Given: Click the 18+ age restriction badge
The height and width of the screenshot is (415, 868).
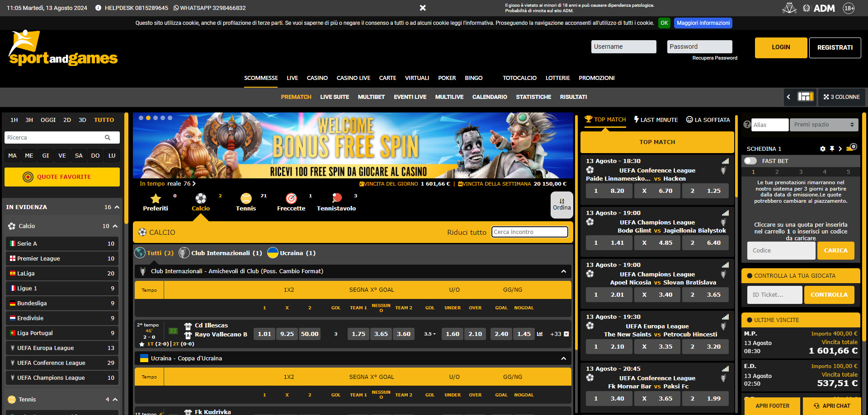Looking at the screenshot, I should click(849, 8).
